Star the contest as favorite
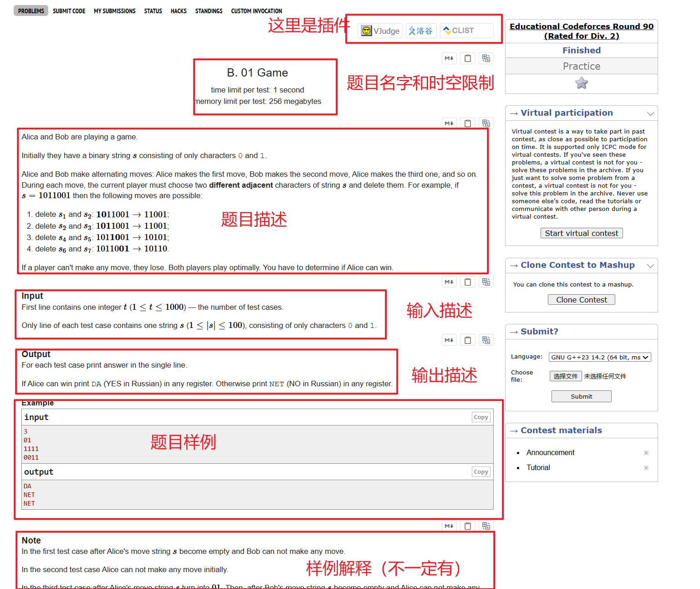The height and width of the screenshot is (589, 700). (582, 83)
